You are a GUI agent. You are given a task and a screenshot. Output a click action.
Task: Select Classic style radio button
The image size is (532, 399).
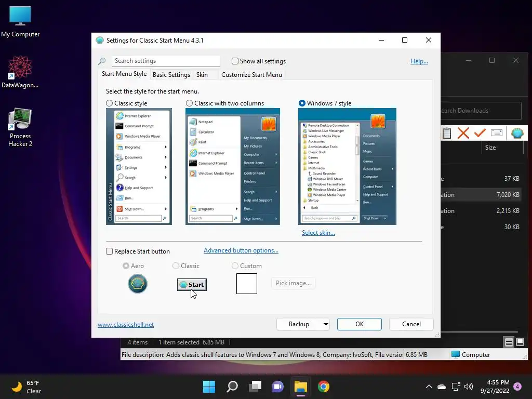pos(109,103)
